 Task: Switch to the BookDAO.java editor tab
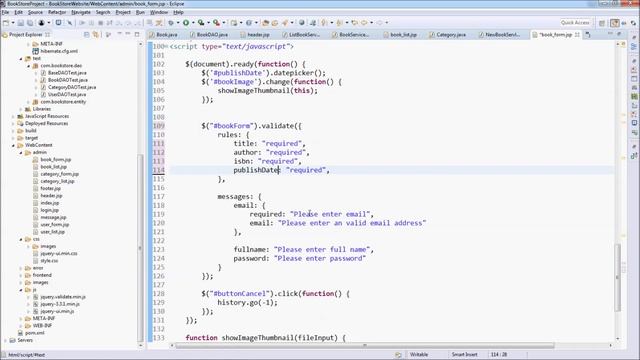[x=209, y=35]
